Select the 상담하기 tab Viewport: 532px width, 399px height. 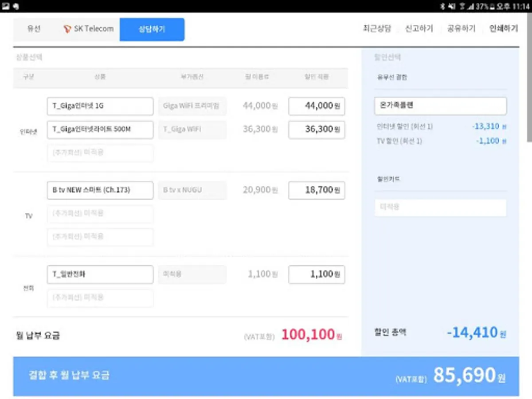tap(152, 29)
